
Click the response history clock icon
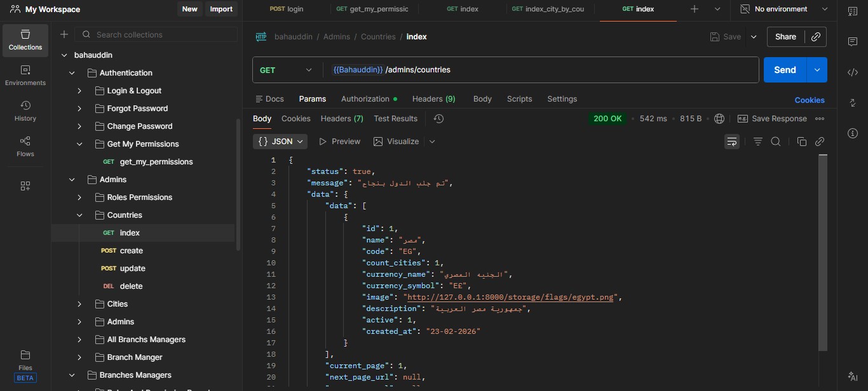pos(438,119)
